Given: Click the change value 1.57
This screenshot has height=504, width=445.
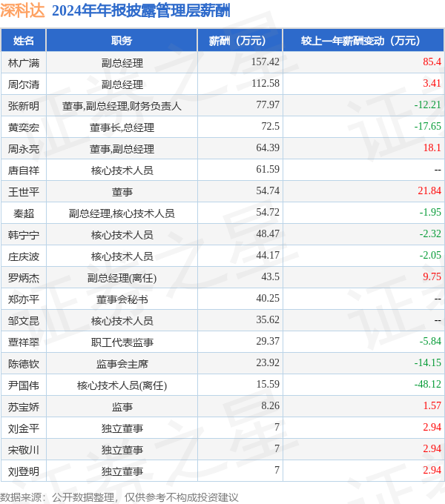Looking at the screenshot, I should coord(432,405).
